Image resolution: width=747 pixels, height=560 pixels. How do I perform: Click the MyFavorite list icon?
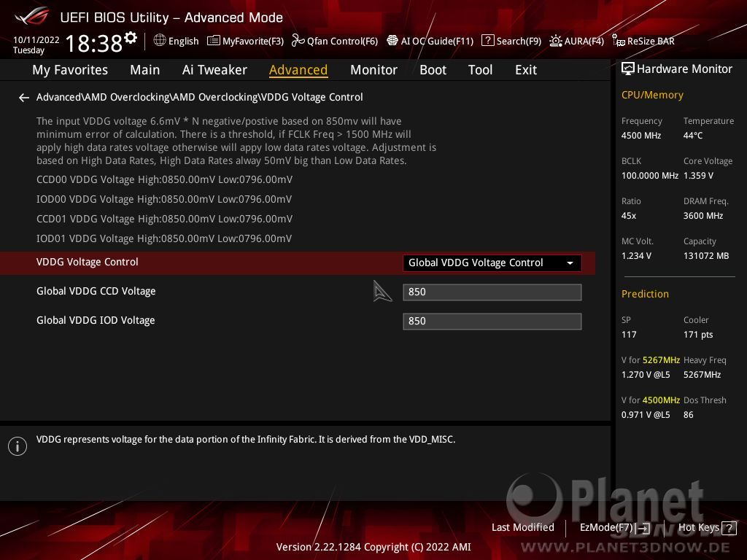[x=214, y=41]
